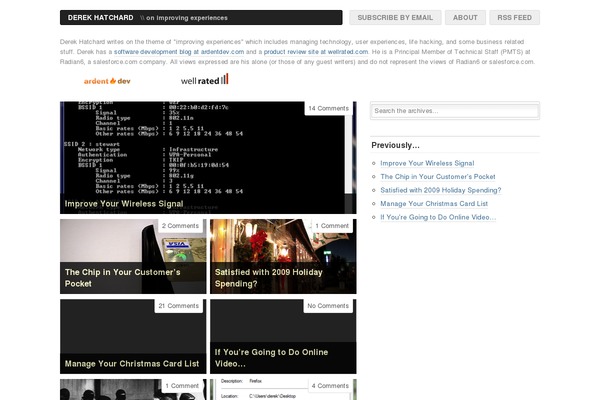Open No Comments badge on Online Video post
The height and width of the screenshot is (400, 600).
click(x=328, y=306)
